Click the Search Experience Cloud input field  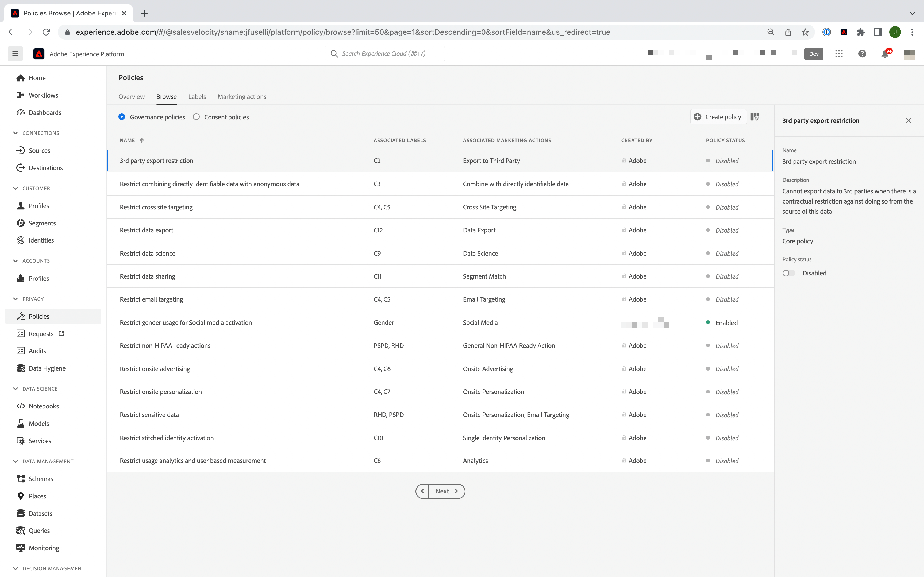click(x=384, y=54)
